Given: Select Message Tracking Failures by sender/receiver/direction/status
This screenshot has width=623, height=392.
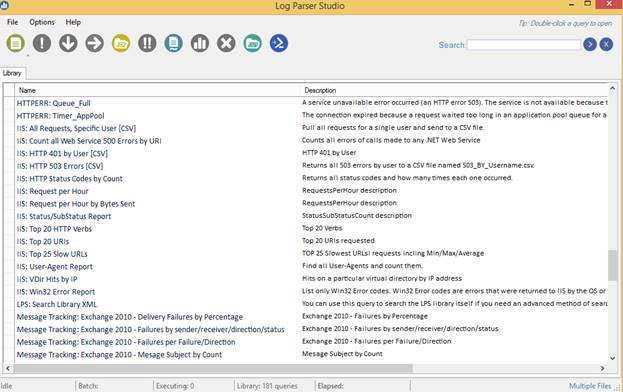Looking at the screenshot, I should click(x=151, y=330).
